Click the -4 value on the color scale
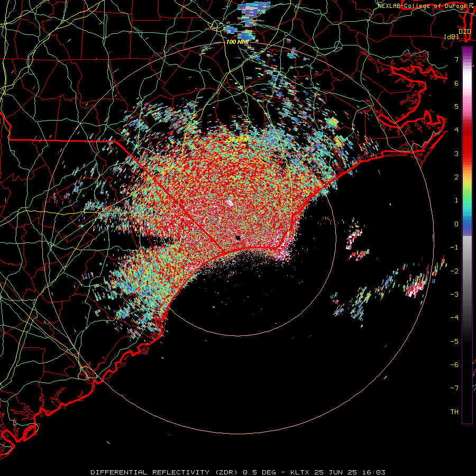 (454, 318)
